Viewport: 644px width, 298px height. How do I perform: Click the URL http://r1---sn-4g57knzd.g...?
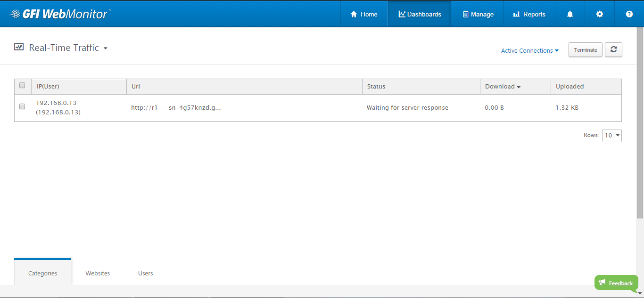point(176,108)
